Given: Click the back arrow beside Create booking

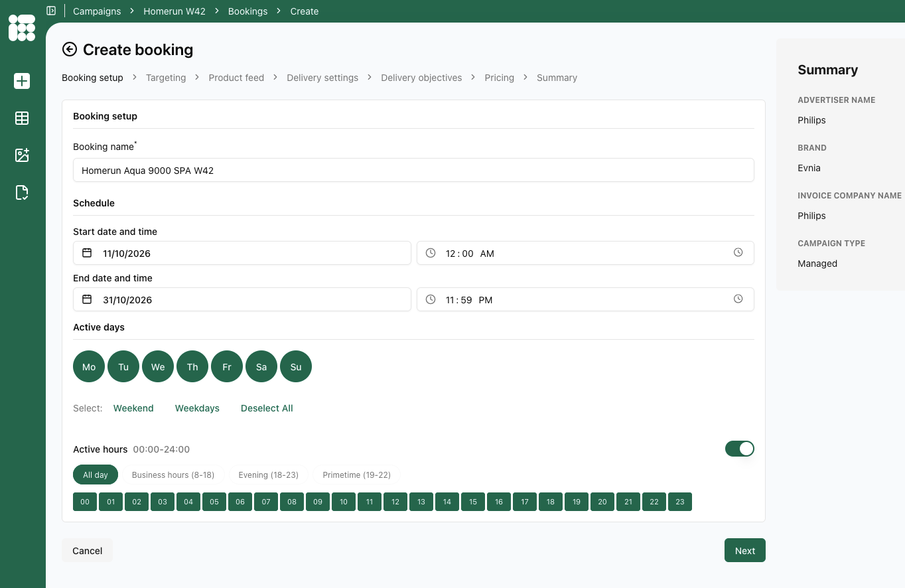Looking at the screenshot, I should (x=70, y=49).
